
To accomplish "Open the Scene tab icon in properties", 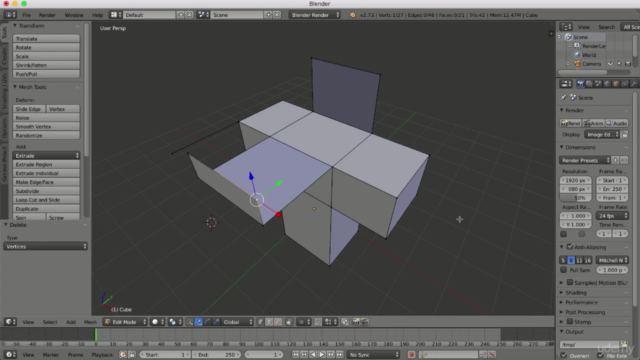I will [598, 84].
